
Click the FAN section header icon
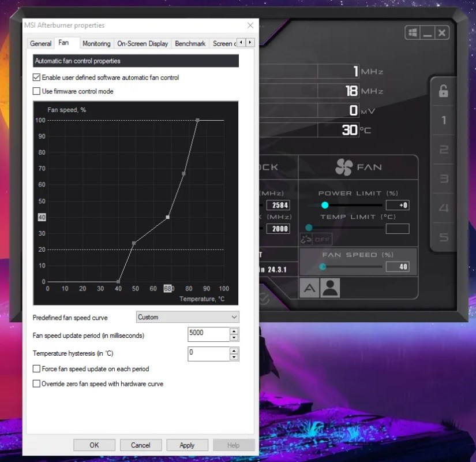(x=344, y=167)
